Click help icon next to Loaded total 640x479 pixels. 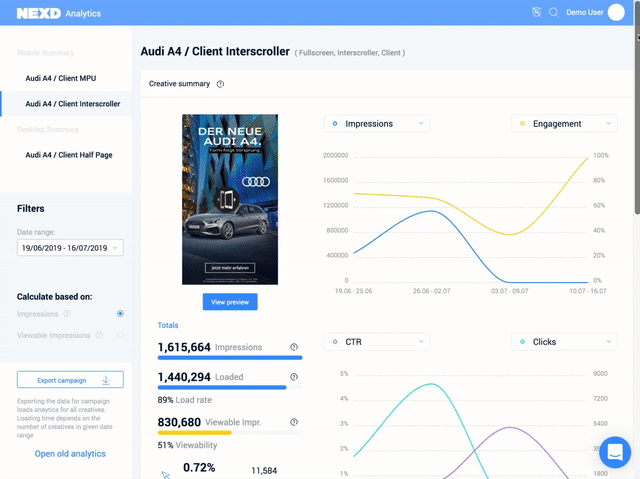coord(294,377)
